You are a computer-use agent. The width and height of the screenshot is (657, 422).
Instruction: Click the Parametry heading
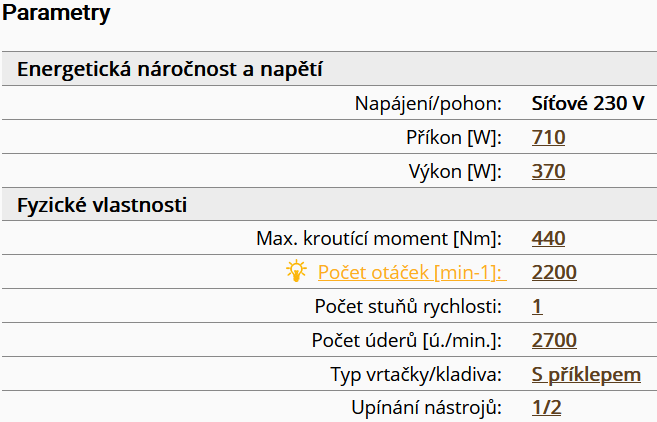(56, 13)
